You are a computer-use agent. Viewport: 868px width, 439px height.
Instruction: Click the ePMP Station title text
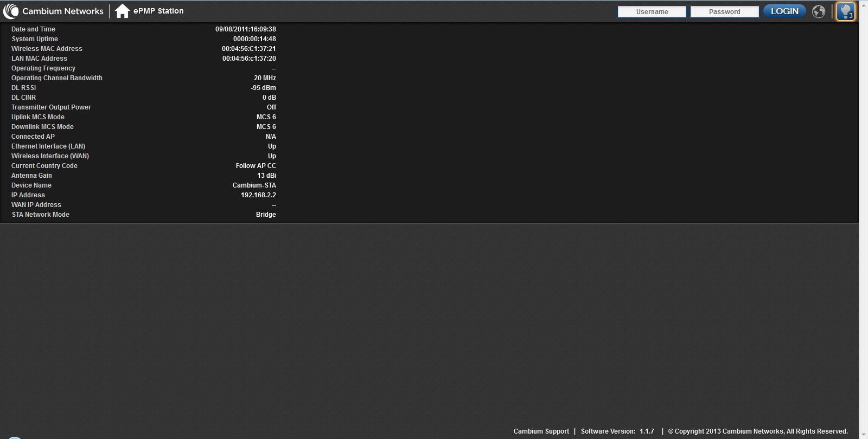[x=158, y=11]
